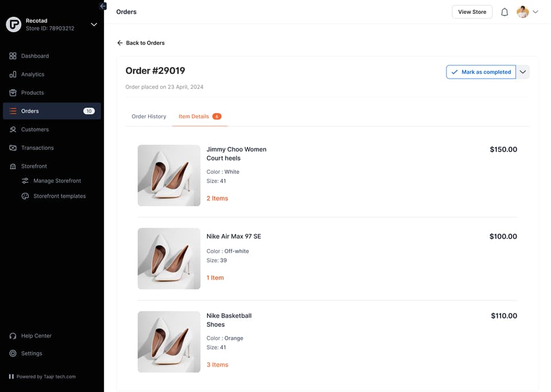Open notifications with the bell icon
This screenshot has width=551, height=392.
[505, 12]
